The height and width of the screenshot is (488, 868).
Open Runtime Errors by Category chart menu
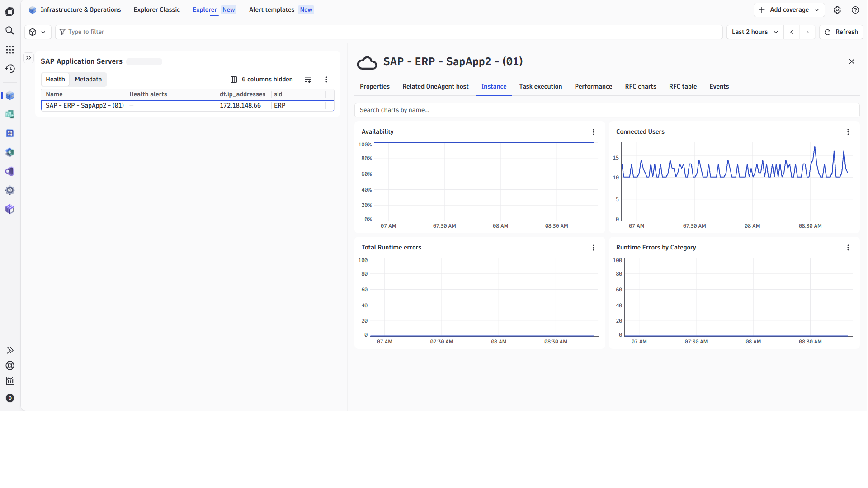click(848, 248)
